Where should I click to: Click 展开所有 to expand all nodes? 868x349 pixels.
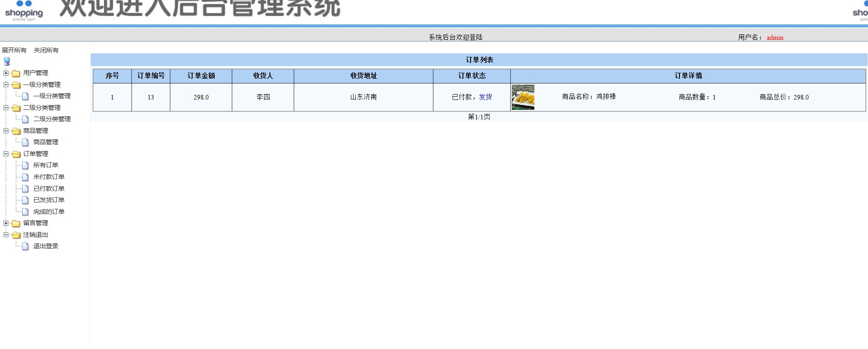14,50
